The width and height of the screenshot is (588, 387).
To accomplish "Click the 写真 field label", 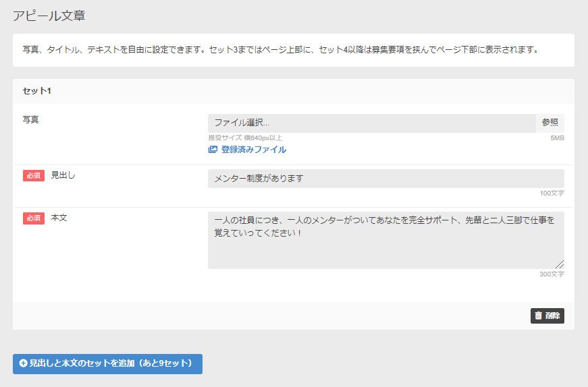I will coord(31,119).
